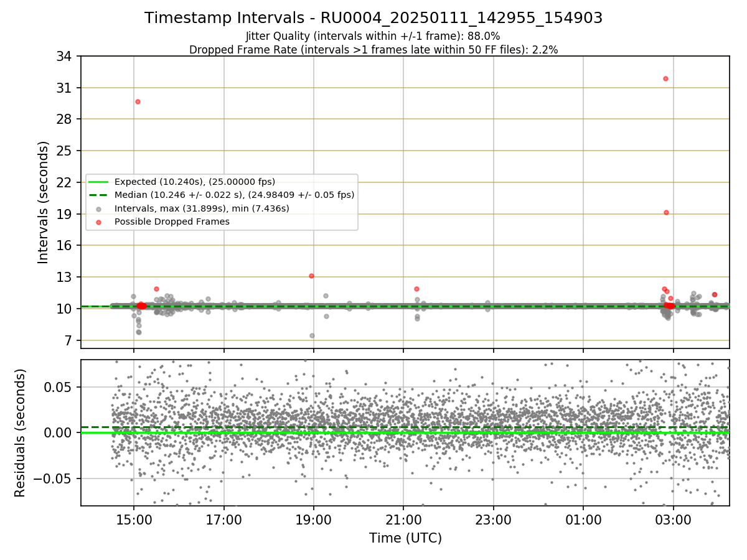The height and width of the screenshot is (560, 747).
Task: Click the grey interval point near 7.4 seconds at 19:00
Action: [x=312, y=335]
